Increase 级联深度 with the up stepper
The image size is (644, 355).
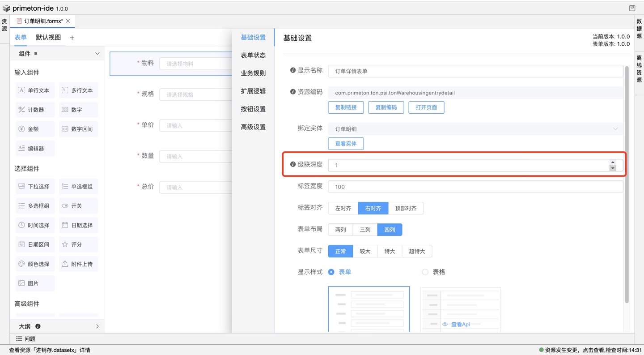pos(613,163)
